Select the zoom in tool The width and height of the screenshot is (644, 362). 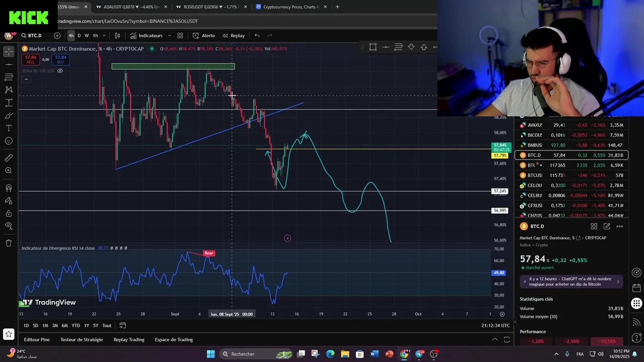coord(9,171)
